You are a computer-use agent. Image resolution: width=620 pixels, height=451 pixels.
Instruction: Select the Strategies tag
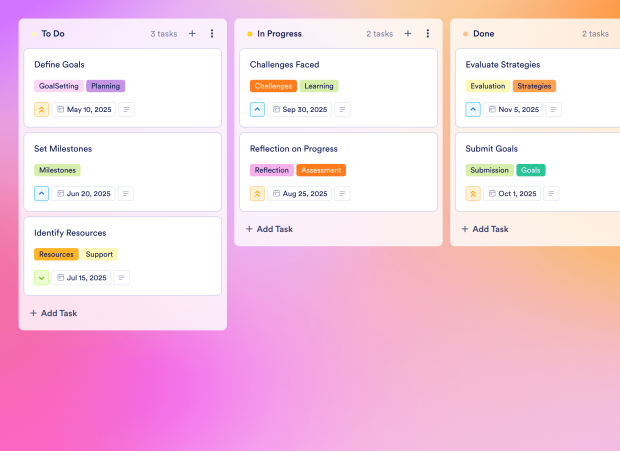(534, 86)
